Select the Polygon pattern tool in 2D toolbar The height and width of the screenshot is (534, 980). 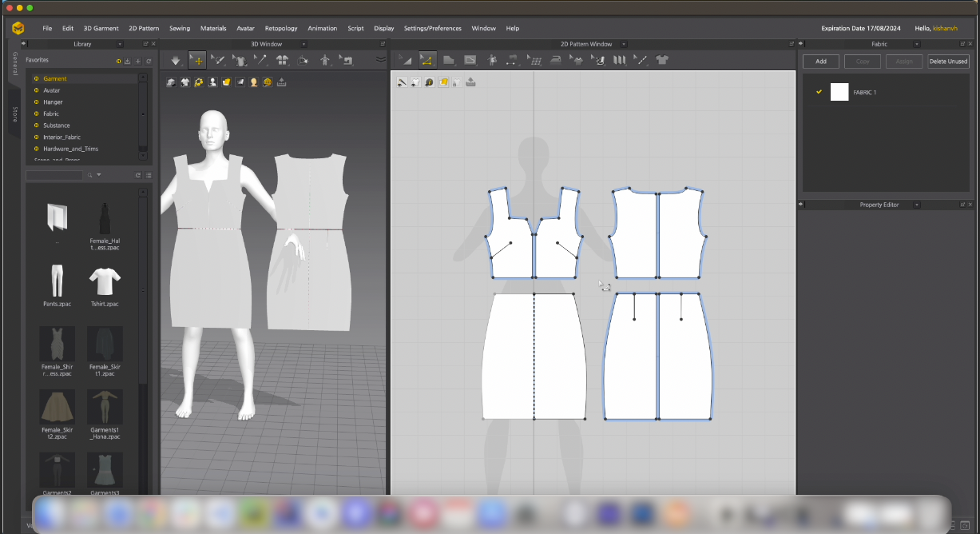pos(449,60)
